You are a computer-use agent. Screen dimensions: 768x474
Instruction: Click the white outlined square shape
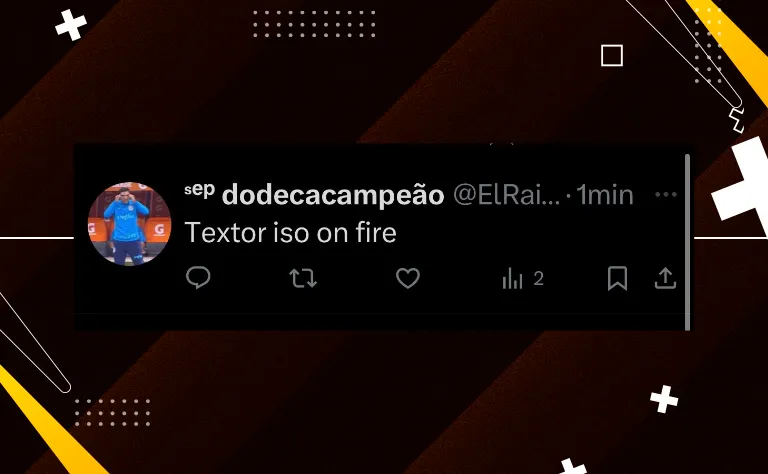coord(612,55)
